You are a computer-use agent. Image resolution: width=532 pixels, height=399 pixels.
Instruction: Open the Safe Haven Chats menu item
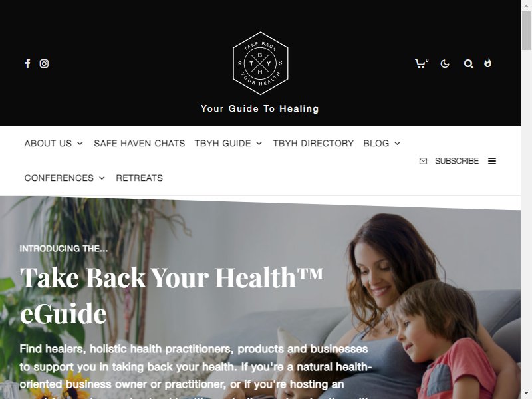140,143
